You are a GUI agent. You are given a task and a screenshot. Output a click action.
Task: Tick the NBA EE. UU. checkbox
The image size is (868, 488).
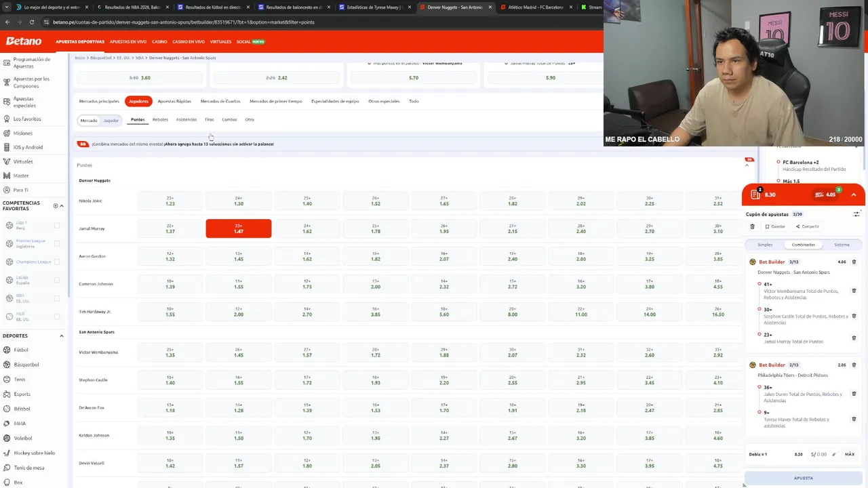[57, 298]
